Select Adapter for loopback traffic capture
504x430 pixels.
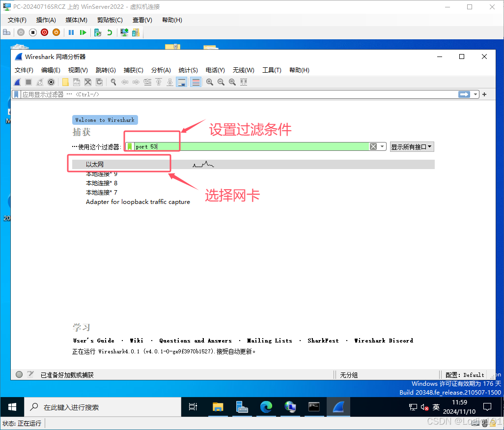pos(138,201)
